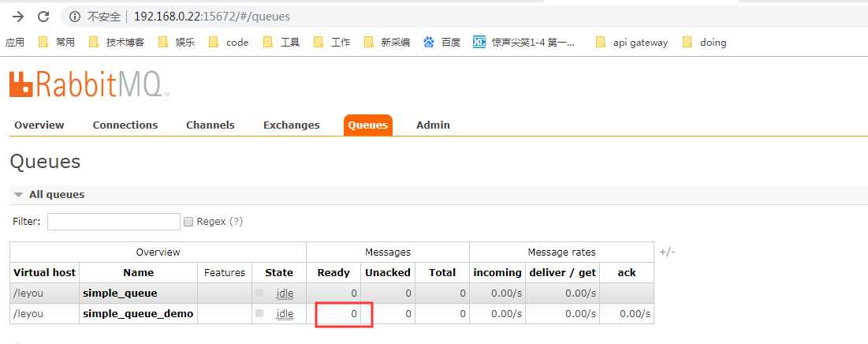Screen dimensions: 868x344
Task: Open the 常用 bookmarks folder
Action: [x=57, y=42]
